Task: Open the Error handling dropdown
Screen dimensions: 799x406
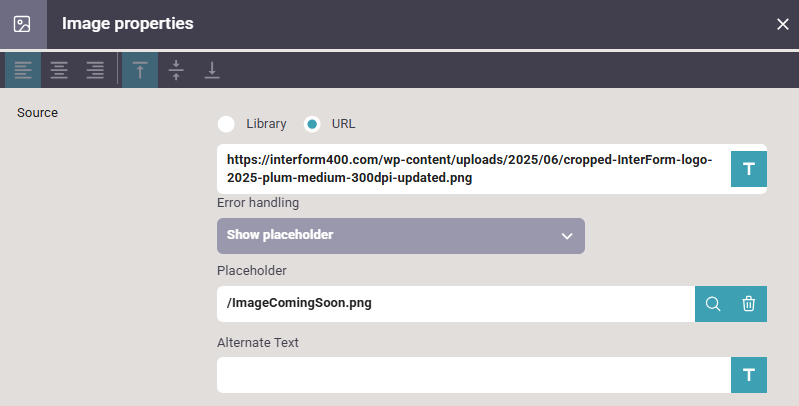Action: [400, 235]
